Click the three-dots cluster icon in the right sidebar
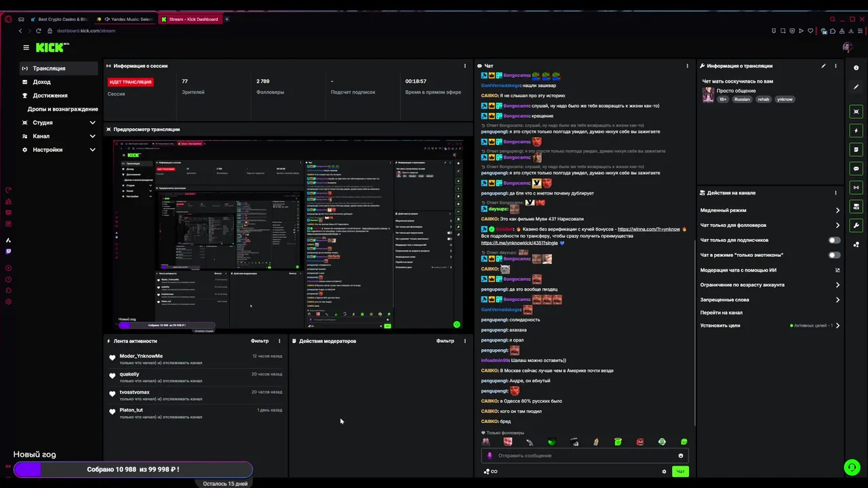Screen dimensions: 868x488 (856, 245)
